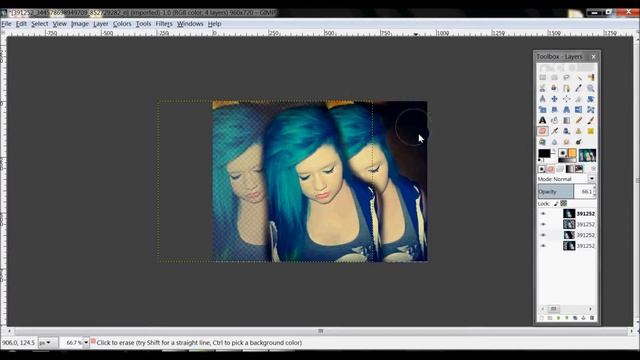Select the Zoom magnifier tool
This screenshot has width=640, height=360.
[x=591, y=88]
